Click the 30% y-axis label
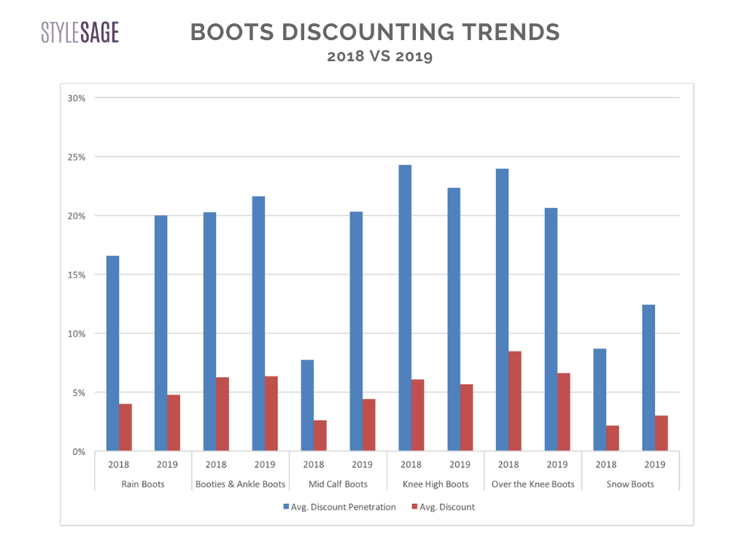The width and height of the screenshot is (747, 560). coord(77,98)
